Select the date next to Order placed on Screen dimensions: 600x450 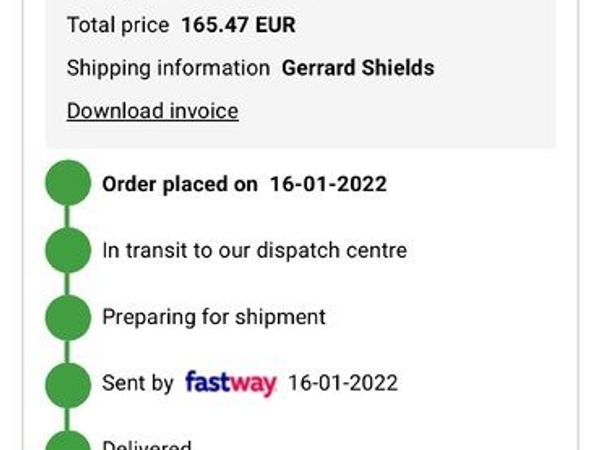328,184
